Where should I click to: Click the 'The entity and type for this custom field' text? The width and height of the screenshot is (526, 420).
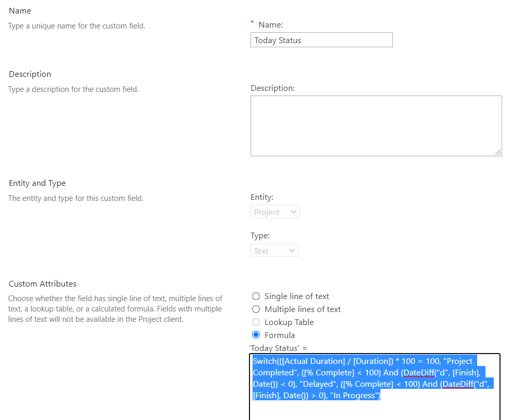[75, 198]
